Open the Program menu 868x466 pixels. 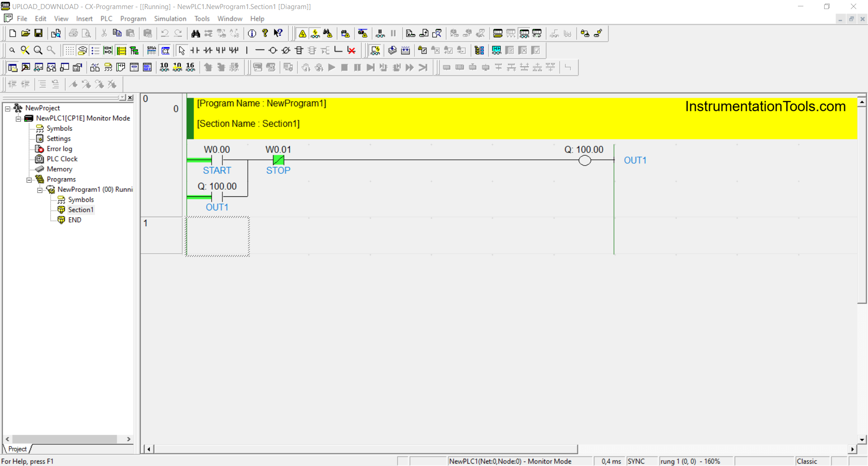click(x=133, y=19)
